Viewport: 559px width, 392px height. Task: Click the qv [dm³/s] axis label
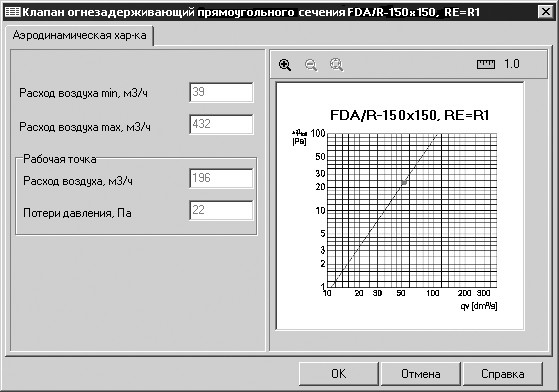tap(478, 306)
